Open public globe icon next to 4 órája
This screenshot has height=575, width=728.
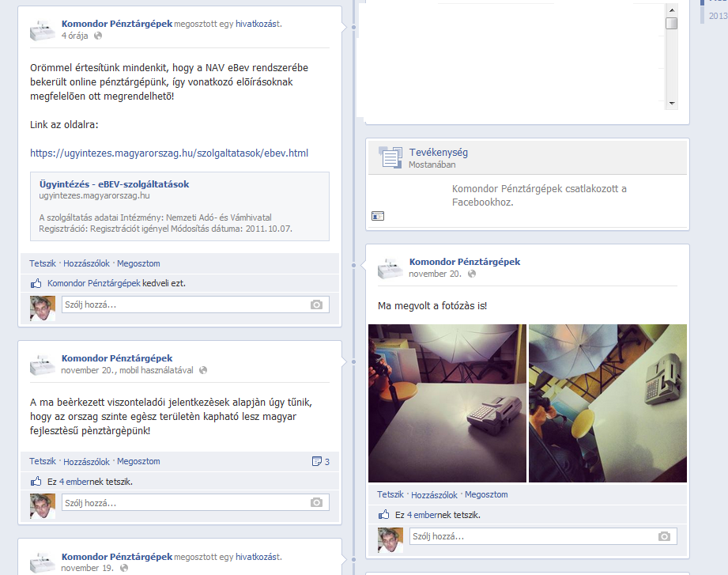(98, 36)
